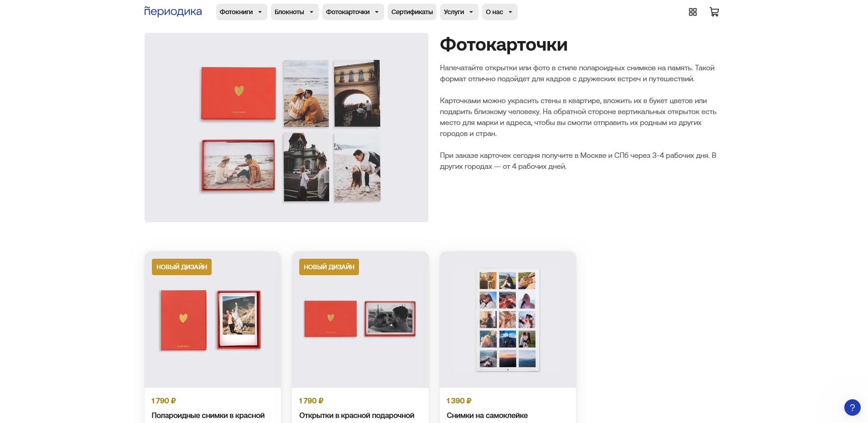Open the О нас dropdown

point(499,12)
